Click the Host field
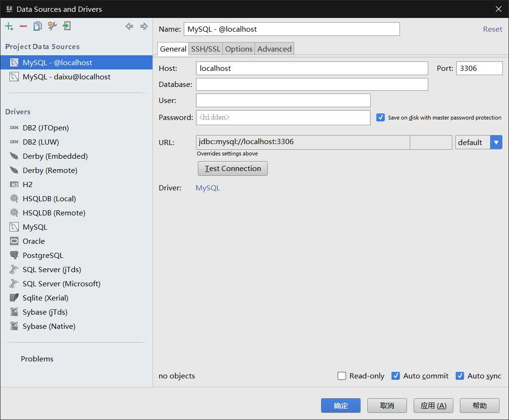Screen dimensions: 509x420 [x=312, y=68]
